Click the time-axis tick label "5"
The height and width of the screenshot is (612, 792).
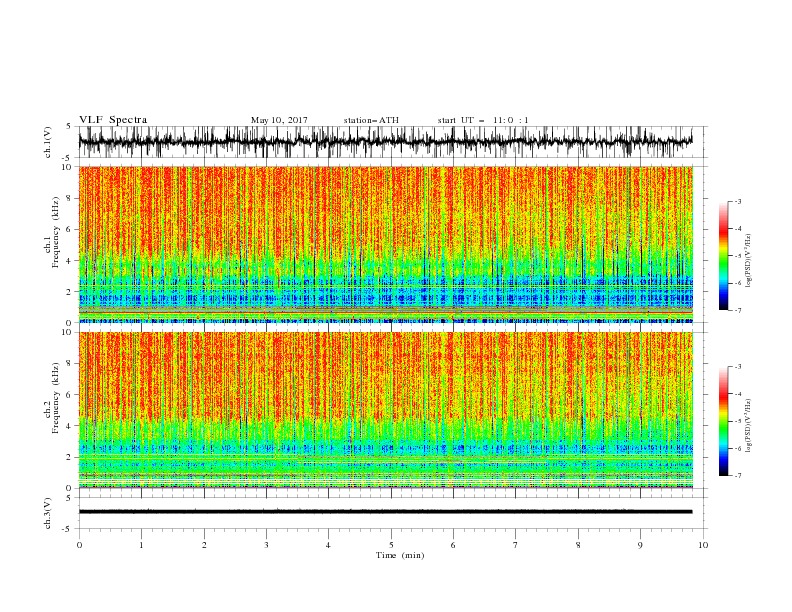[391, 545]
